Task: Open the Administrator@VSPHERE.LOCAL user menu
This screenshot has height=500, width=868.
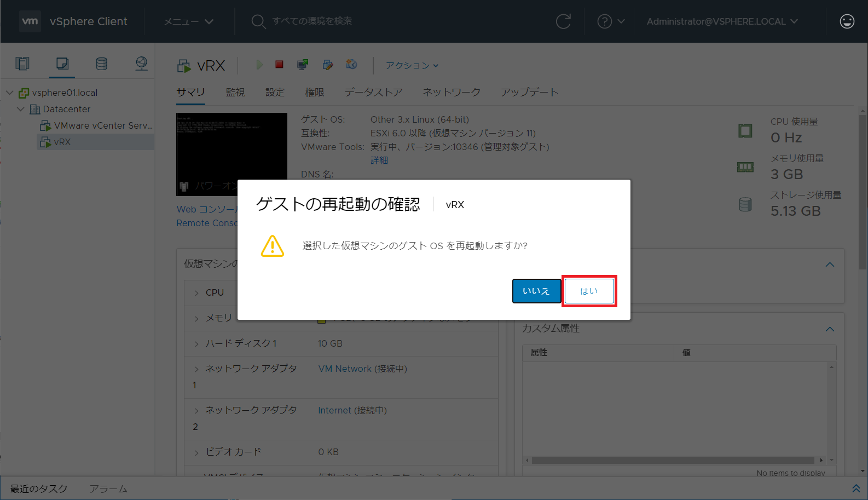Action: 722,21
